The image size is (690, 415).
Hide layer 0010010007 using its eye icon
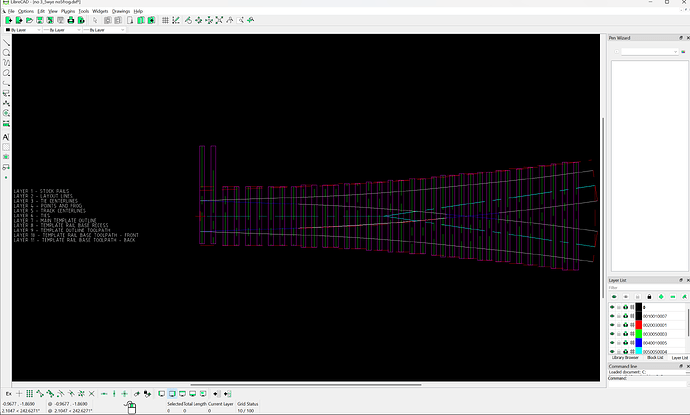612,315
